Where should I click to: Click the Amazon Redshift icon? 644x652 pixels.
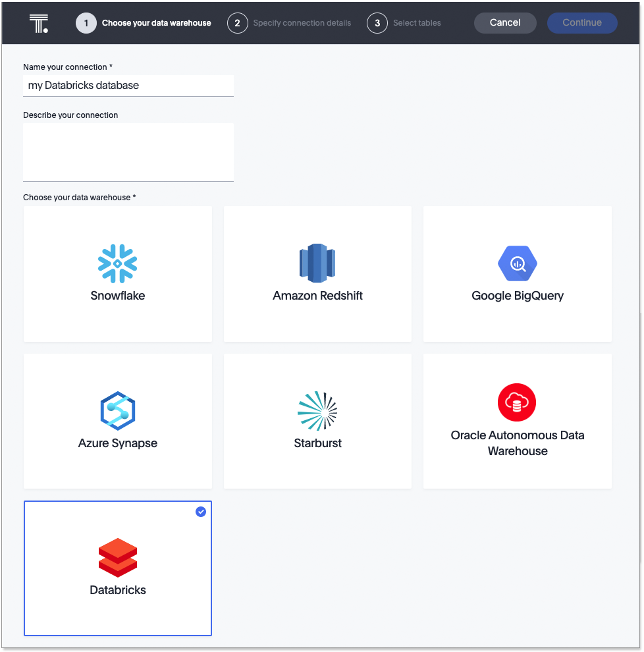pos(317,262)
